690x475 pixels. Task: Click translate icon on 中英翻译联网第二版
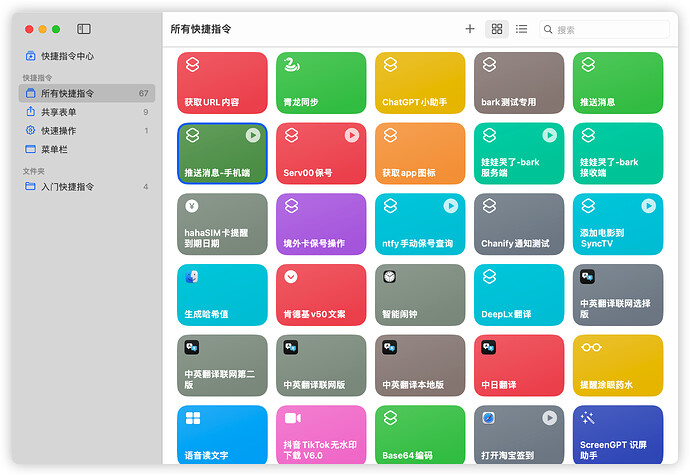(x=192, y=347)
